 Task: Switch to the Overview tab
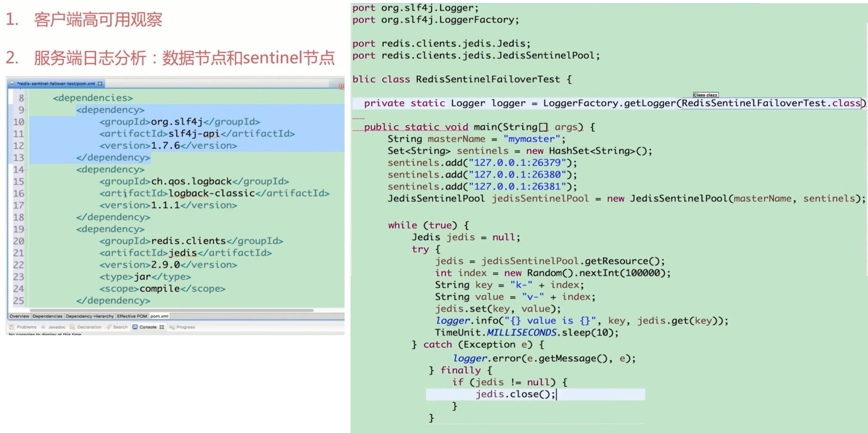19,316
